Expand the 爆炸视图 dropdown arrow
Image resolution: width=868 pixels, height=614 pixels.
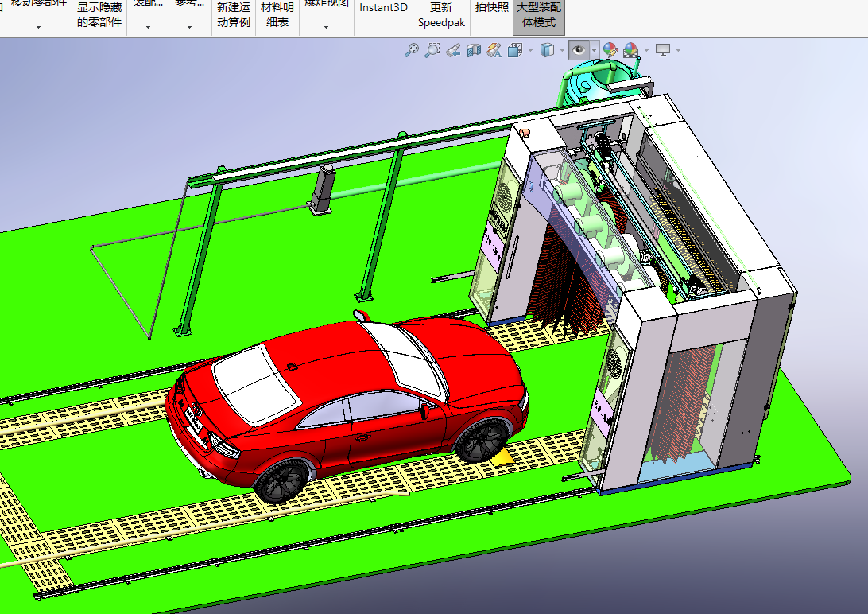(x=326, y=27)
